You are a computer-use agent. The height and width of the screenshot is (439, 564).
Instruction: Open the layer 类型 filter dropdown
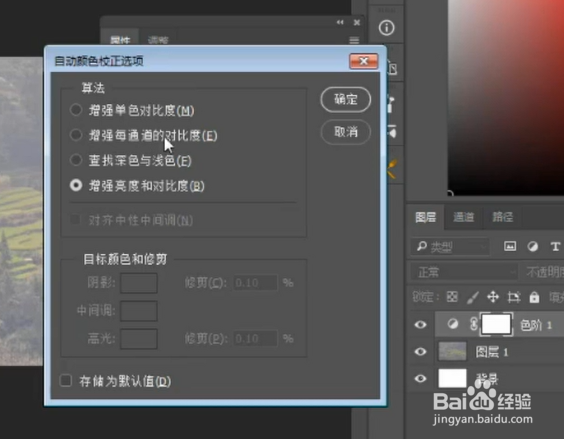pyautogui.click(x=450, y=247)
